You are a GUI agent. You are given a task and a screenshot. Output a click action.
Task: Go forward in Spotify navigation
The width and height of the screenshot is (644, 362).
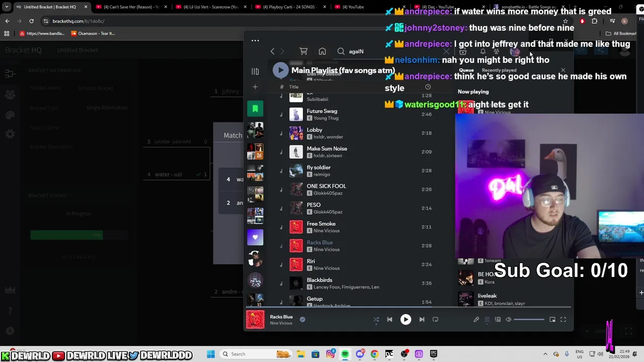coord(282,51)
